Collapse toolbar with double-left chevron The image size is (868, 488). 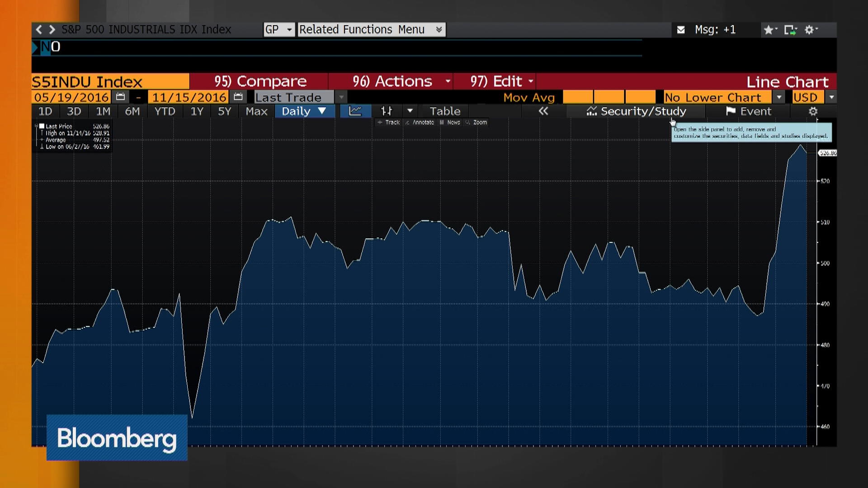(543, 111)
